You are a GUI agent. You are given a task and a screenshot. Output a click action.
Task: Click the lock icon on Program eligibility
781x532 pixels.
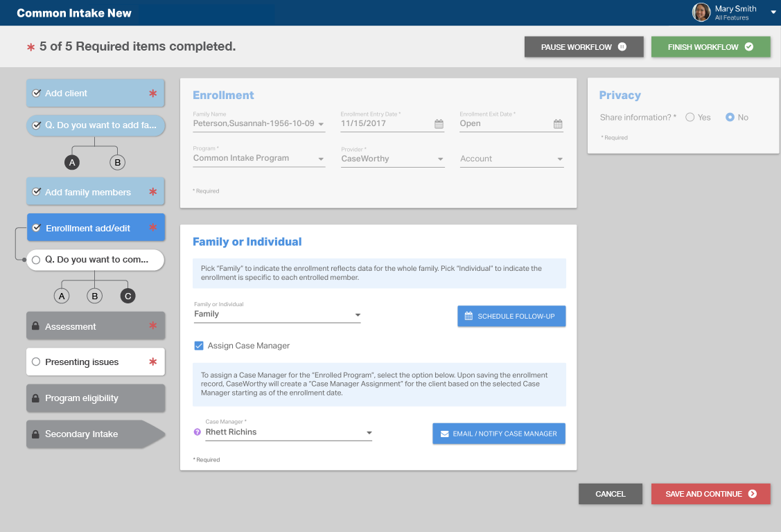(35, 398)
